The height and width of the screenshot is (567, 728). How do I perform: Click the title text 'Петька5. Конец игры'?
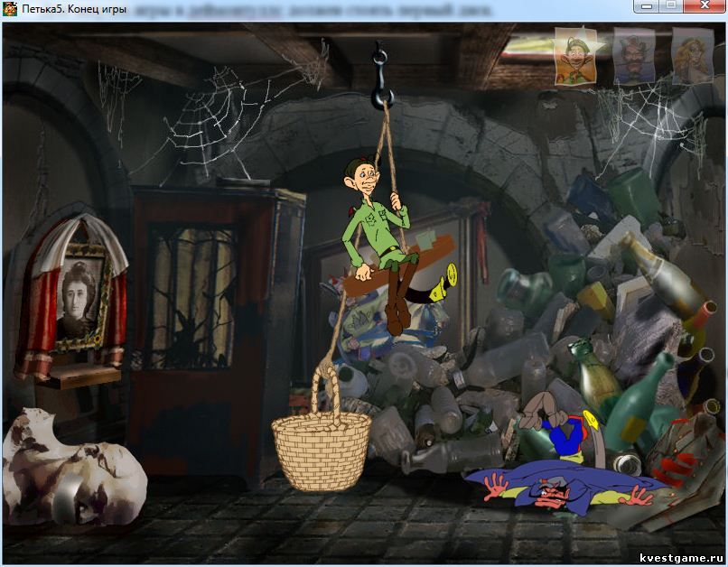(x=74, y=9)
